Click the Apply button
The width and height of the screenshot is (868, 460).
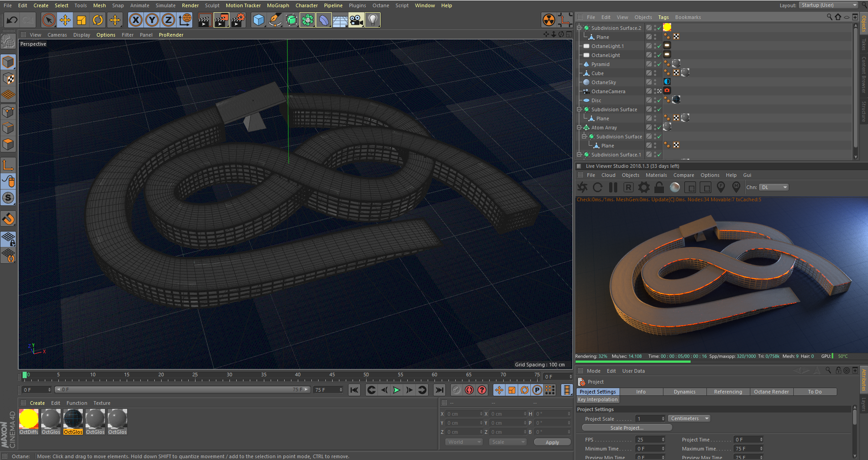click(552, 442)
